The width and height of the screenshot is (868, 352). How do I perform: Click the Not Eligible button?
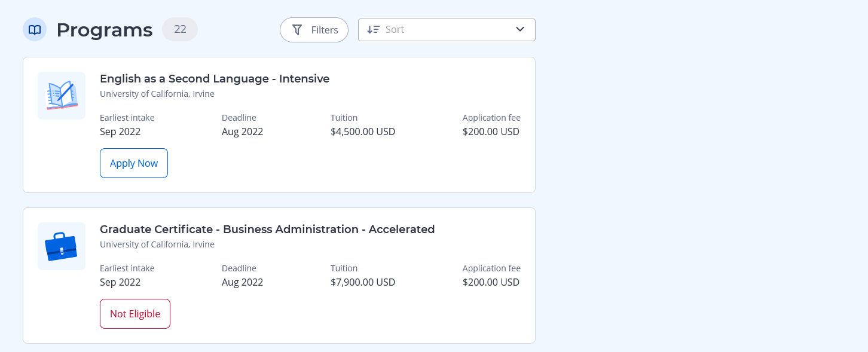pyautogui.click(x=135, y=314)
